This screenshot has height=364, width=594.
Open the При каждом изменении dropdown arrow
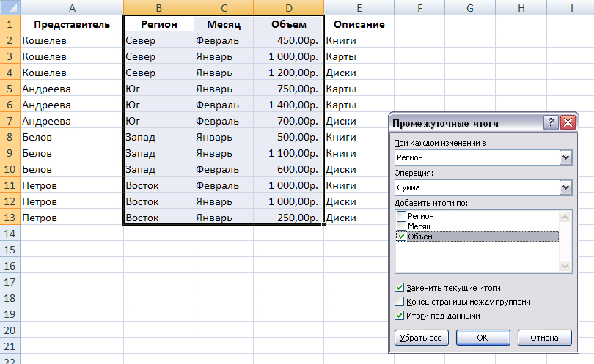pyautogui.click(x=565, y=157)
